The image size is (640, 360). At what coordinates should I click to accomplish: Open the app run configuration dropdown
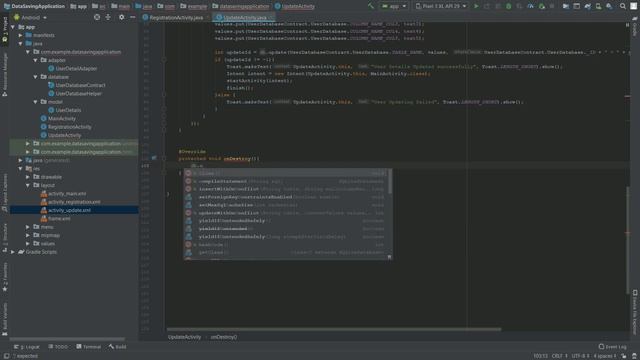[394, 6]
